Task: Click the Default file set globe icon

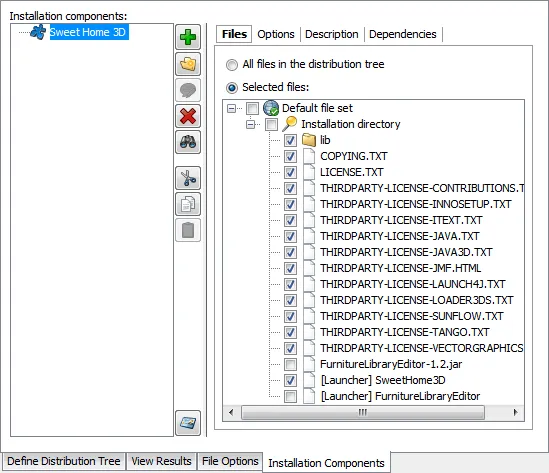Action: [x=271, y=108]
